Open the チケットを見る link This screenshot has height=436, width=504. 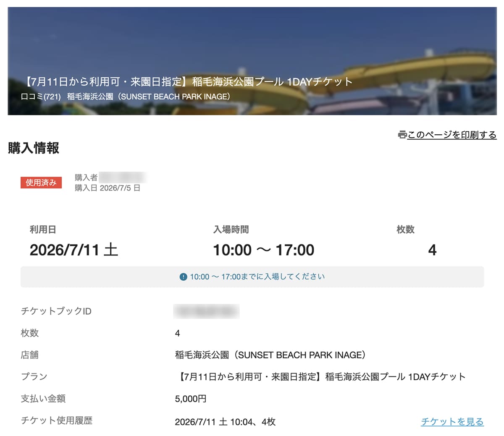point(452,422)
